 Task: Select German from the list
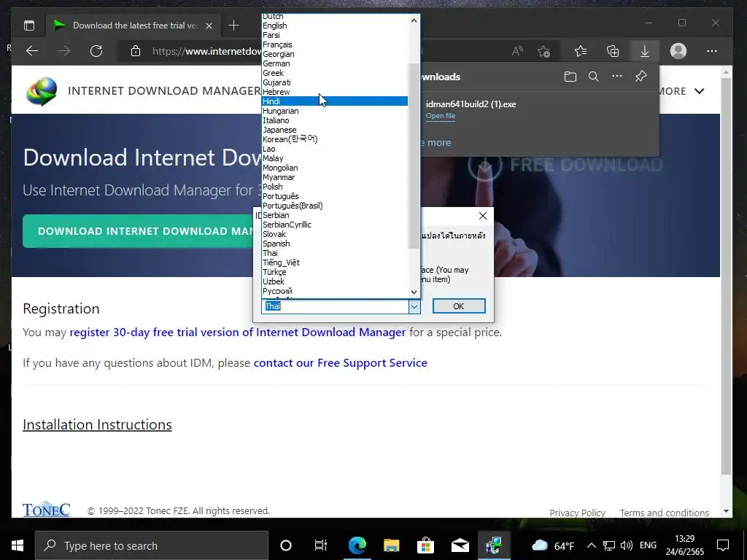pyautogui.click(x=334, y=63)
